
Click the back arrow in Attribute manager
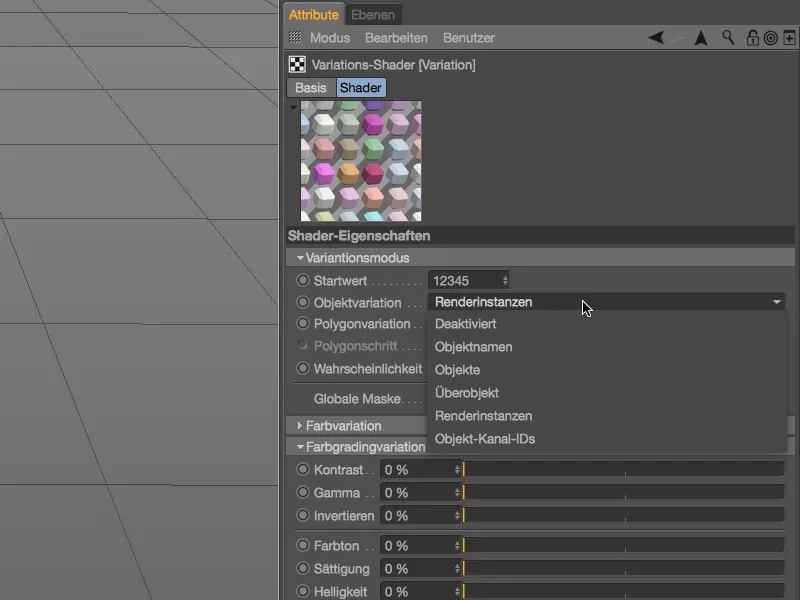(656, 38)
